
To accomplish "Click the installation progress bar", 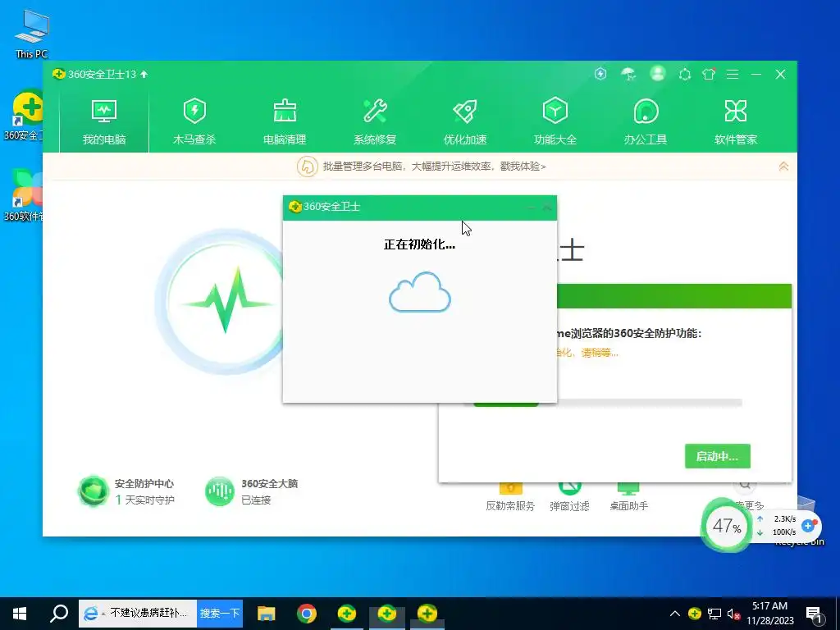I will coord(608,403).
